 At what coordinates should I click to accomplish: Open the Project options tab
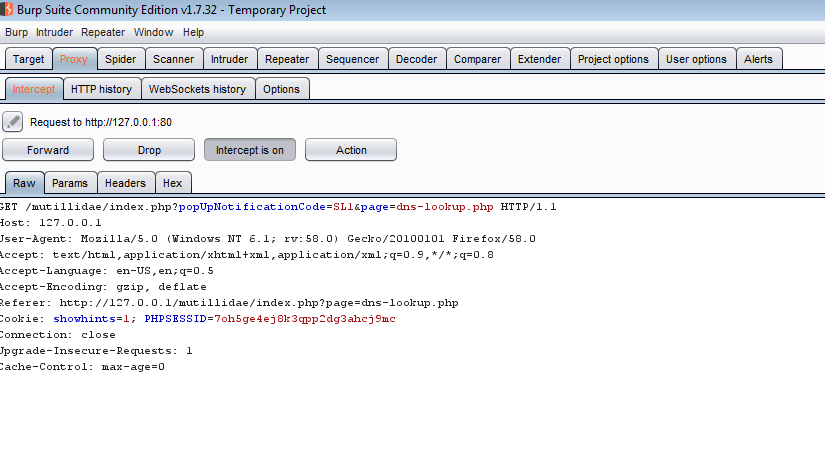[613, 59]
